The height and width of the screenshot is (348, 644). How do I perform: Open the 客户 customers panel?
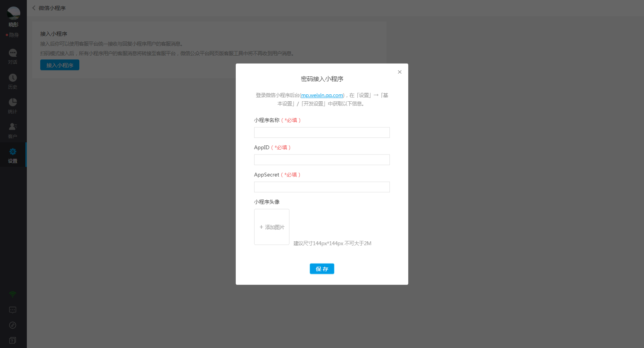point(13,130)
